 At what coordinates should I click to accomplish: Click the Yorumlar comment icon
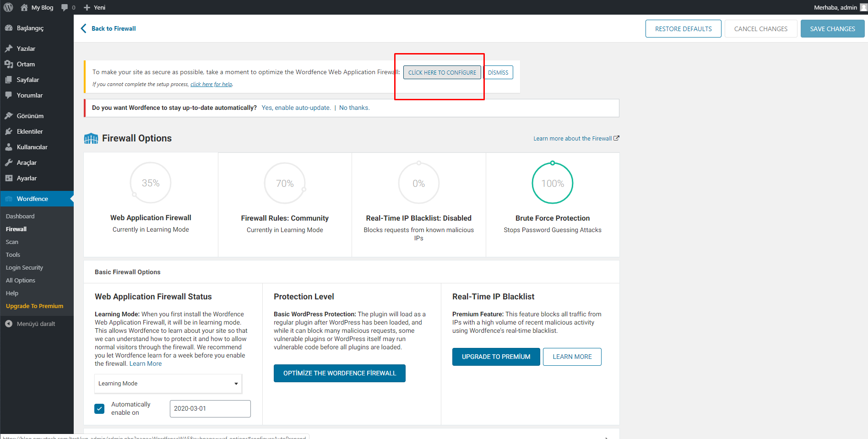point(9,95)
